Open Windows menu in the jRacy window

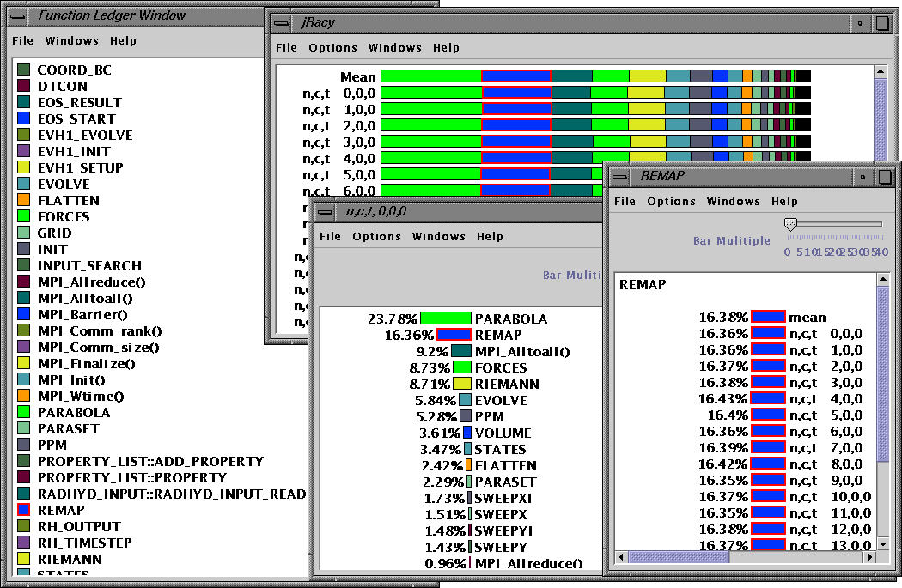coord(394,48)
